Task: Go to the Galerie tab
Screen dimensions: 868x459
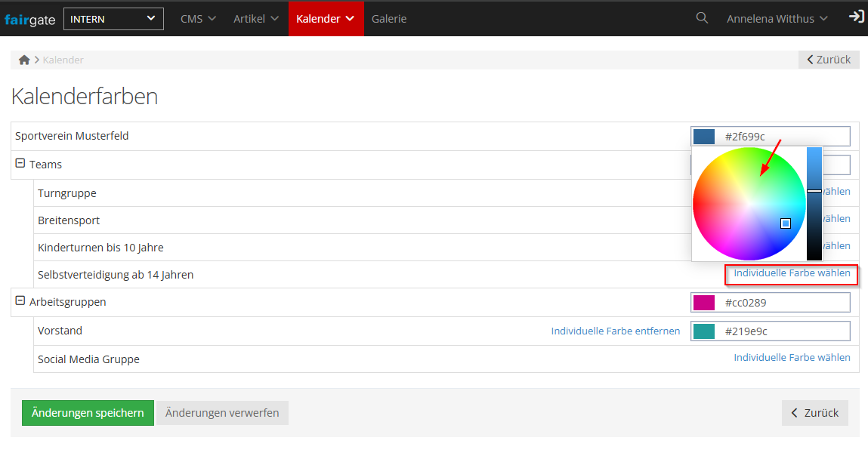Action: pos(389,19)
